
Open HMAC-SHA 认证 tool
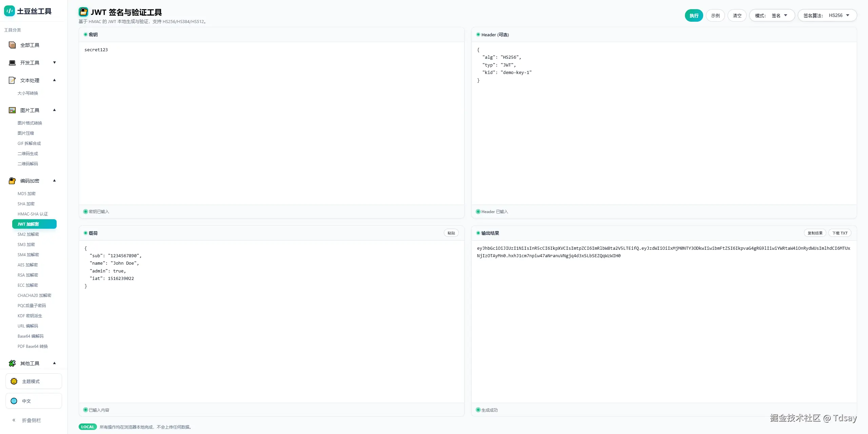click(33, 214)
